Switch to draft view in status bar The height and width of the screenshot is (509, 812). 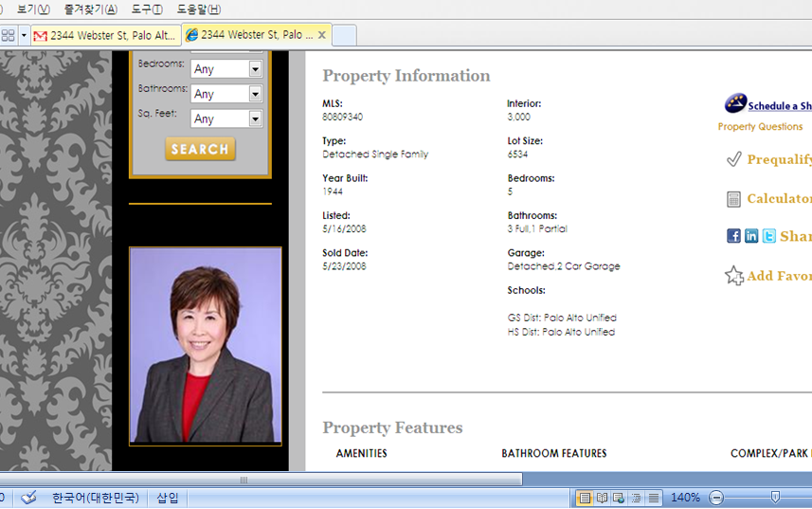coord(654,498)
